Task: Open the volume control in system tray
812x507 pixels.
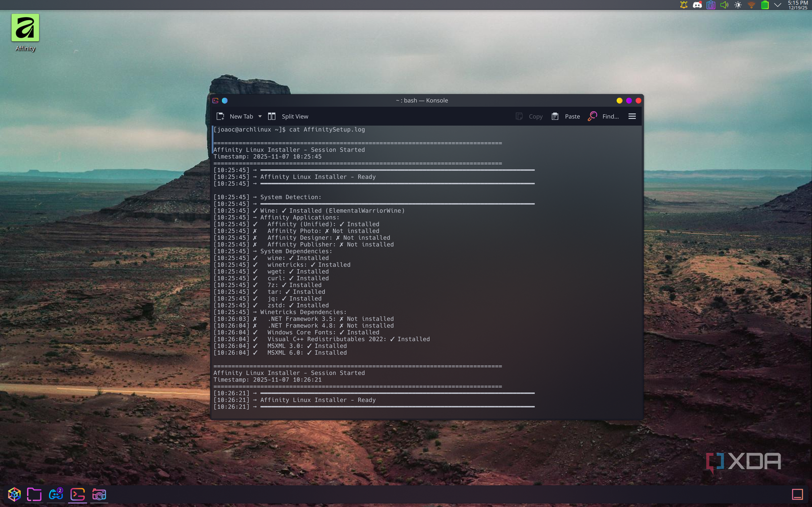Action: click(x=724, y=5)
